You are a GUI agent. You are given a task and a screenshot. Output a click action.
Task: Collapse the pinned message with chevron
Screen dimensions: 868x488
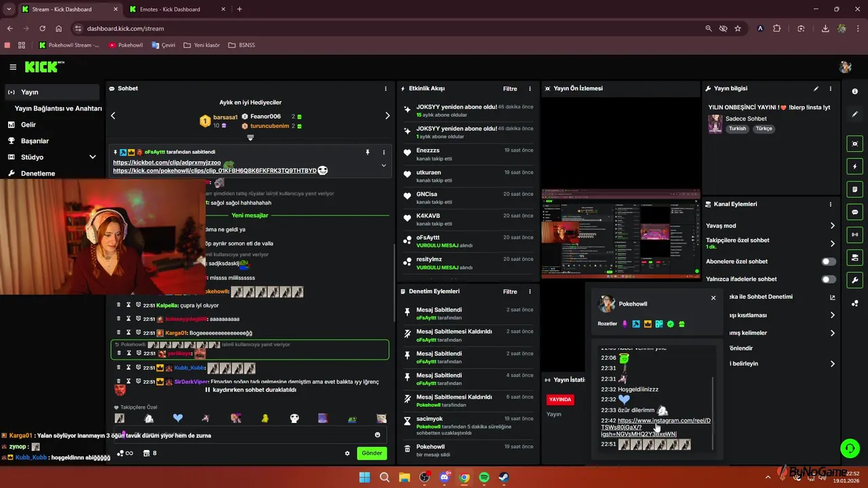click(x=384, y=165)
